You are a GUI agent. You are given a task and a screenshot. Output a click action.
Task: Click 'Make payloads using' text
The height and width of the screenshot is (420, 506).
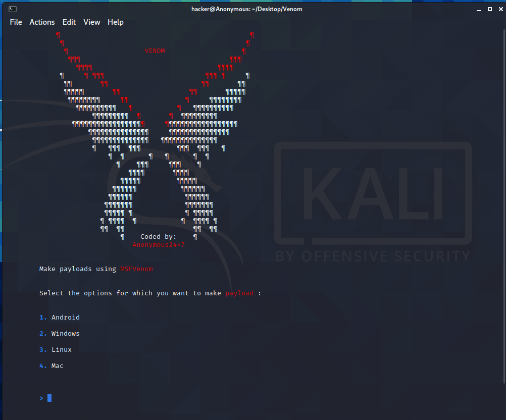click(77, 269)
